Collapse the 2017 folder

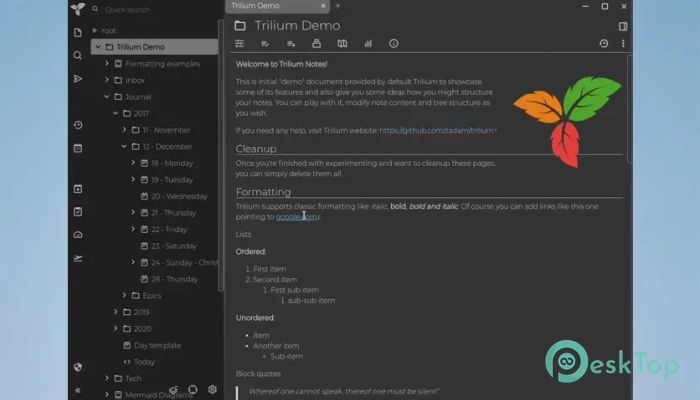click(116, 113)
